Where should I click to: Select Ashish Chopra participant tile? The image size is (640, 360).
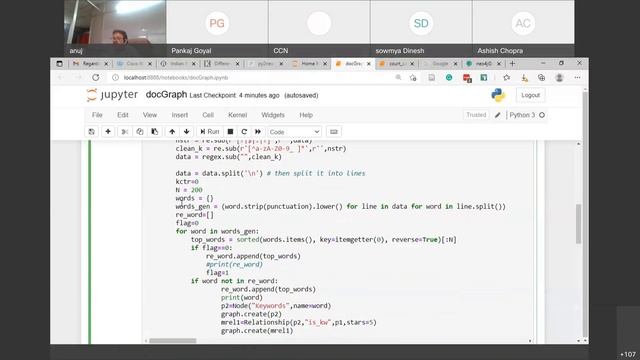click(523, 28)
